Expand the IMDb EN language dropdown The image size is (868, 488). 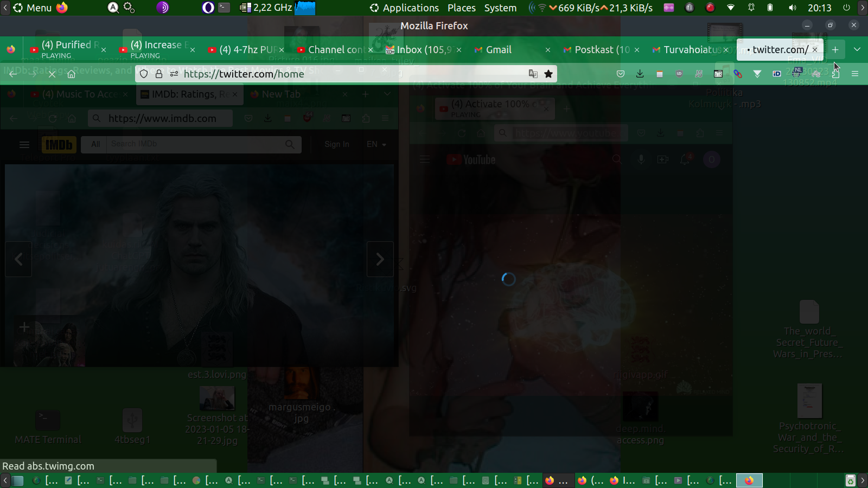[x=376, y=144]
